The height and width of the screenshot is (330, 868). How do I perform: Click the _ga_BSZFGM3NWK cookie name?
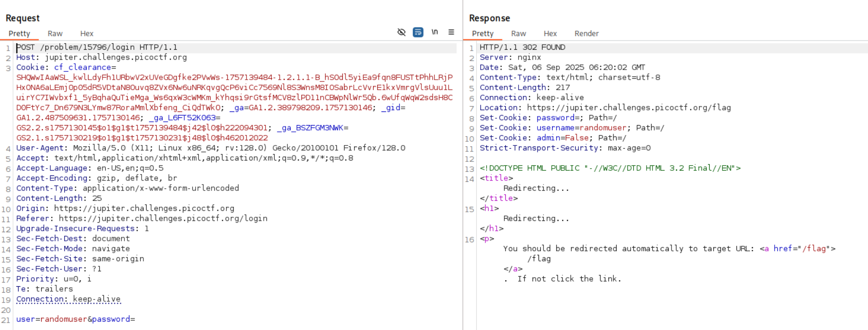coord(310,128)
